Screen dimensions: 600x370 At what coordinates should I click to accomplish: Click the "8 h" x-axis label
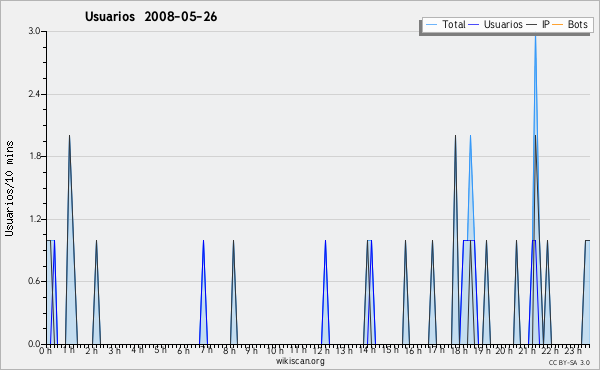[x=229, y=351]
